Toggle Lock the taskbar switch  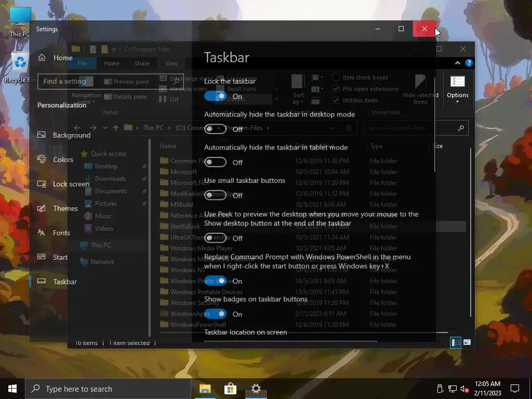pos(216,96)
